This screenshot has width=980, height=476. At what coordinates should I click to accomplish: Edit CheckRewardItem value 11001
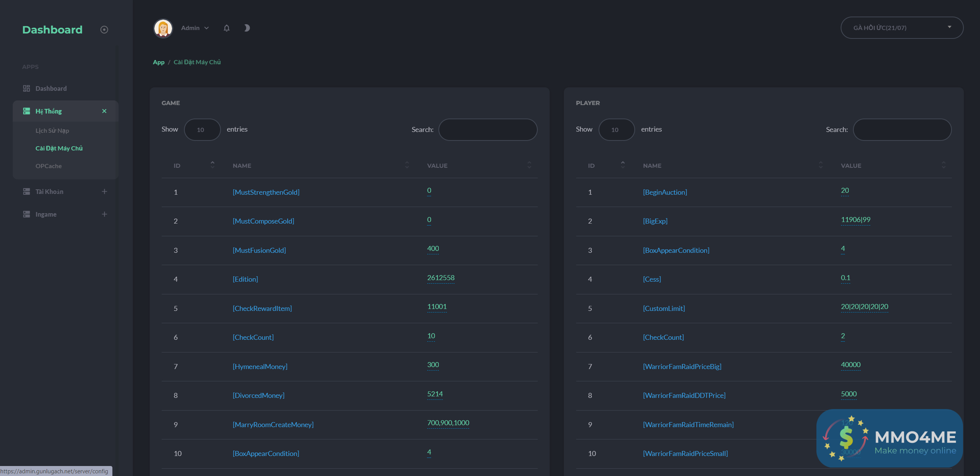tap(437, 307)
